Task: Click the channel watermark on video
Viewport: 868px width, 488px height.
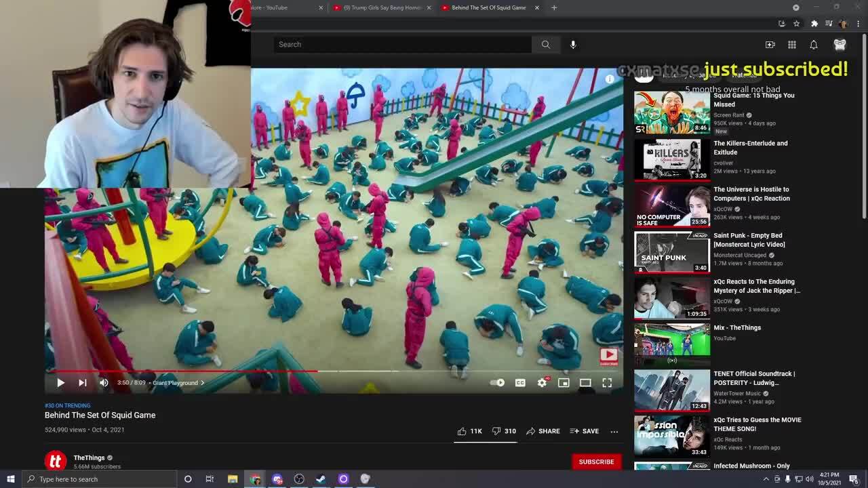Action: [x=608, y=355]
